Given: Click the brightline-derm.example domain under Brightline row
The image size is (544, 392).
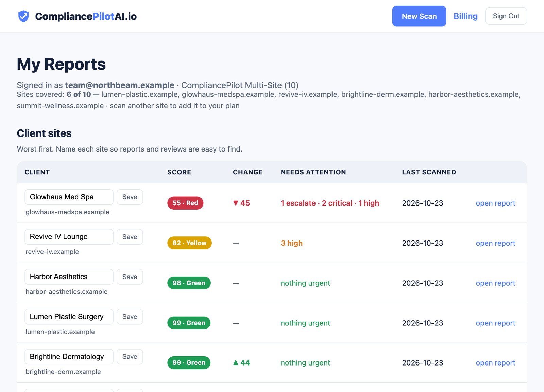Looking at the screenshot, I should 63,372.
